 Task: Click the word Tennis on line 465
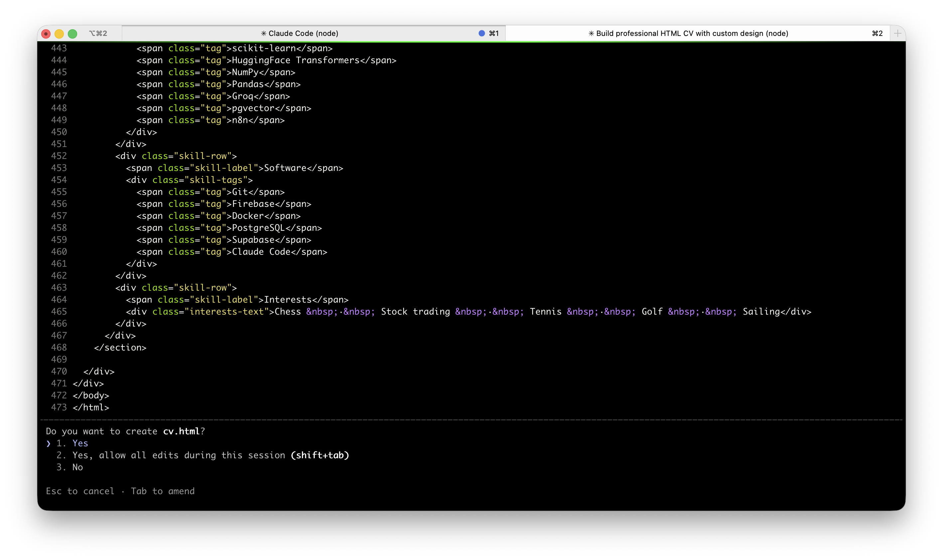point(545,312)
